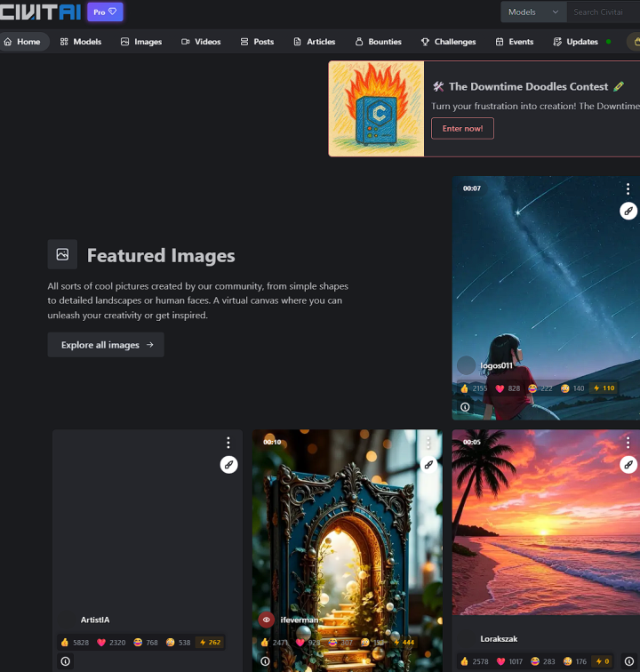
Task: Open the Challenges tab
Action: click(x=448, y=42)
